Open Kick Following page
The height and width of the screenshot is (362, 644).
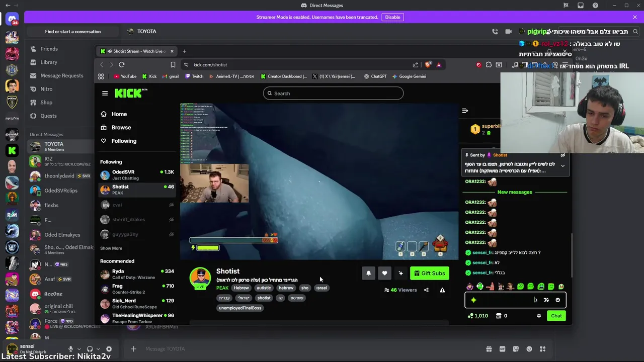click(119, 141)
